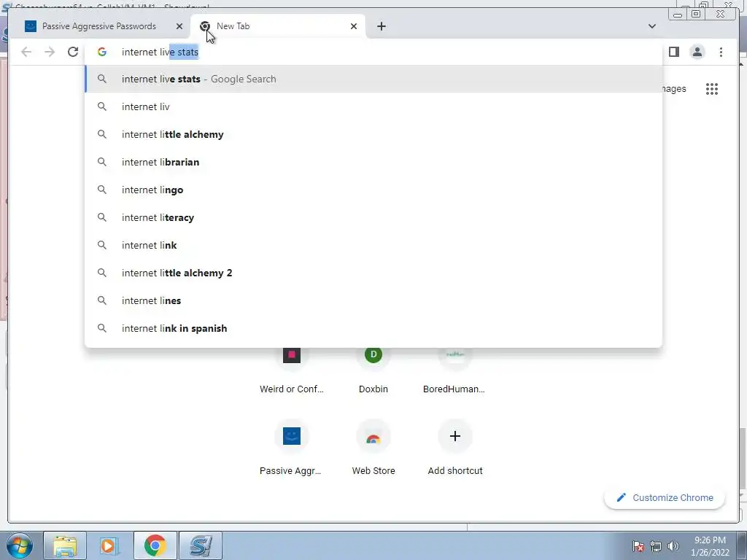747x560 pixels.
Task: Toggle the side panel icon
Action: click(673, 52)
